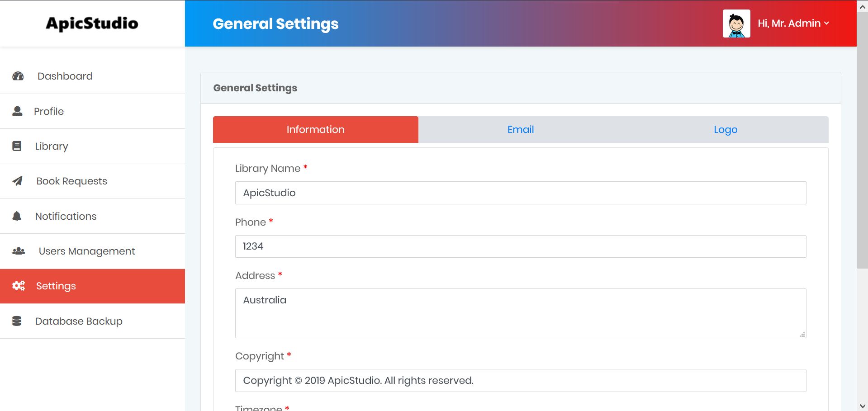Click the page scrollbar down arrow

coord(862,406)
